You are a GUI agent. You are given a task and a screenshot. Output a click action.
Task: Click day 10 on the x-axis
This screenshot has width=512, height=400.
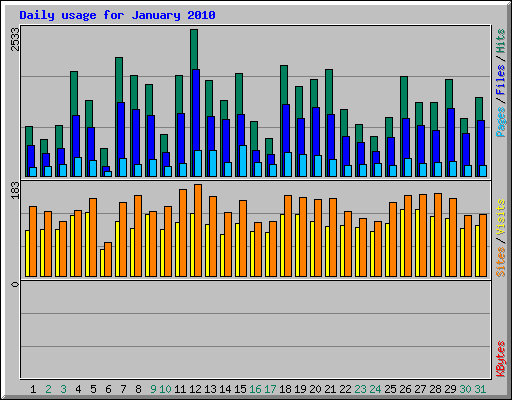point(165,389)
